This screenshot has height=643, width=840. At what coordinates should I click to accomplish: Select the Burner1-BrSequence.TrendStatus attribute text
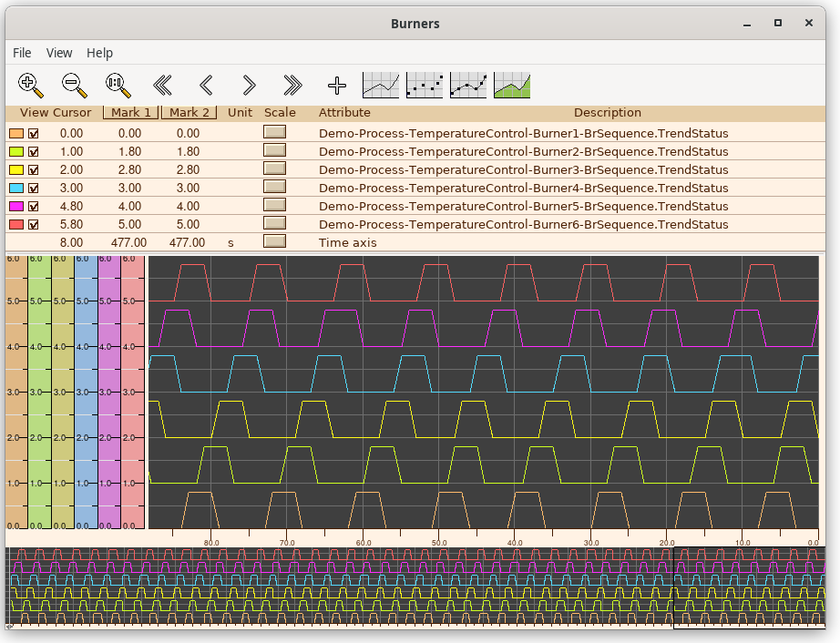[523, 133]
